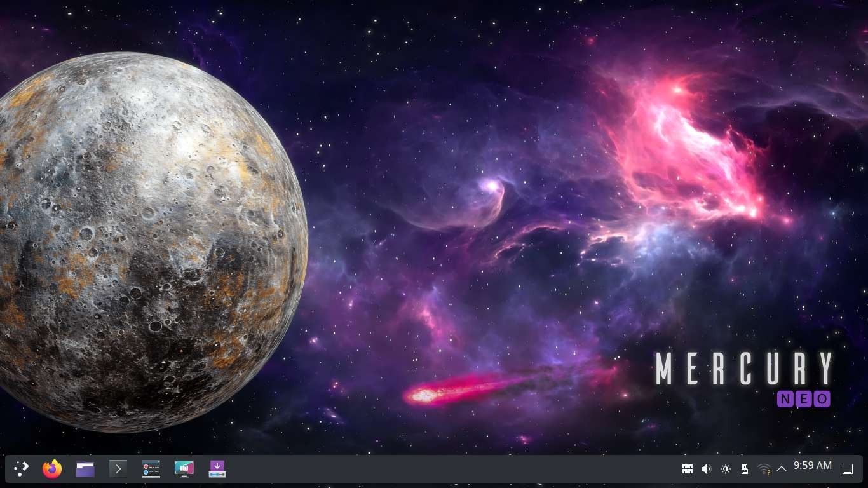Open the screenshot capture tool
The height and width of the screenshot is (488, 868).
[x=184, y=469]
